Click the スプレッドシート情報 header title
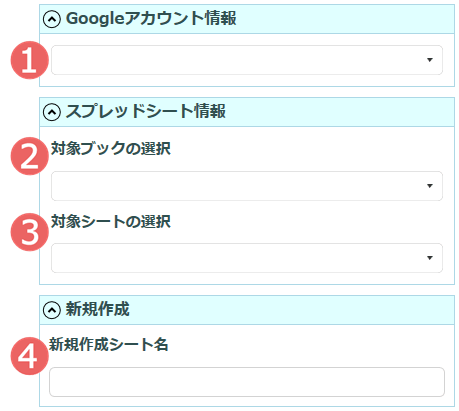The height and width of the screenshot is (411, 459). [146, 111]
